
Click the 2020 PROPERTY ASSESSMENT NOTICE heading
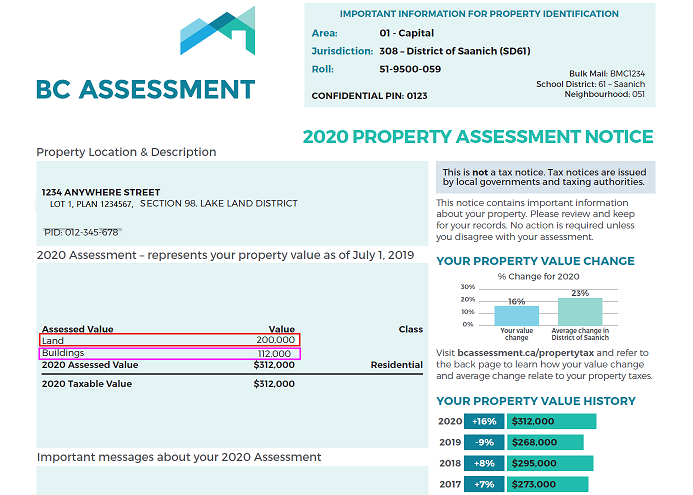(x=478, y=137)
